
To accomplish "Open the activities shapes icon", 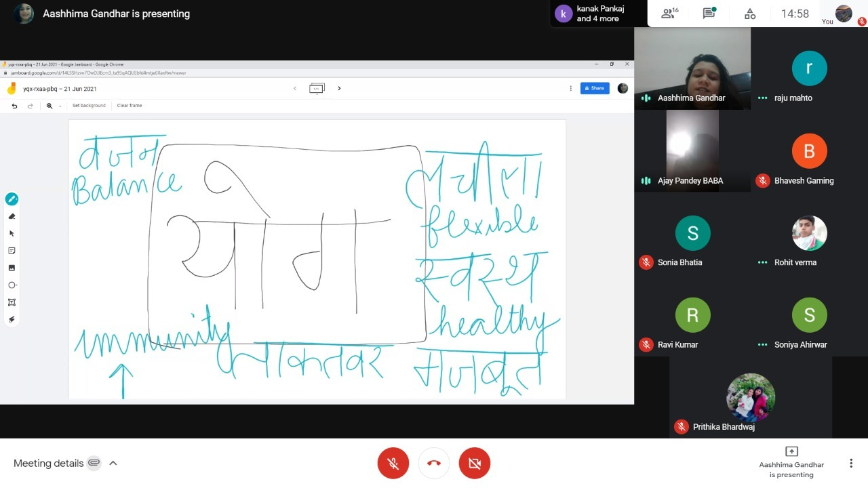I will [x=750, y=14].
